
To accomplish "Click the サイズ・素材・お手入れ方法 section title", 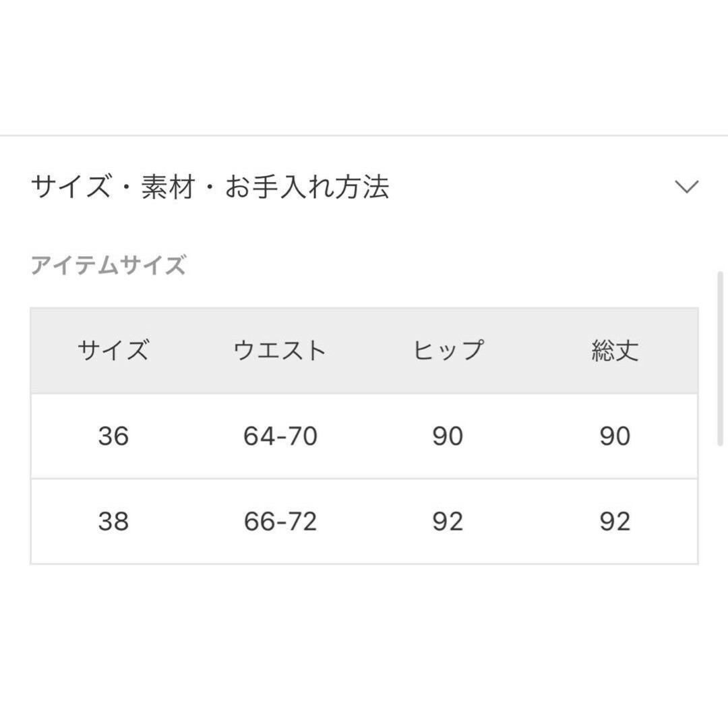I will (x=210, y=187).
